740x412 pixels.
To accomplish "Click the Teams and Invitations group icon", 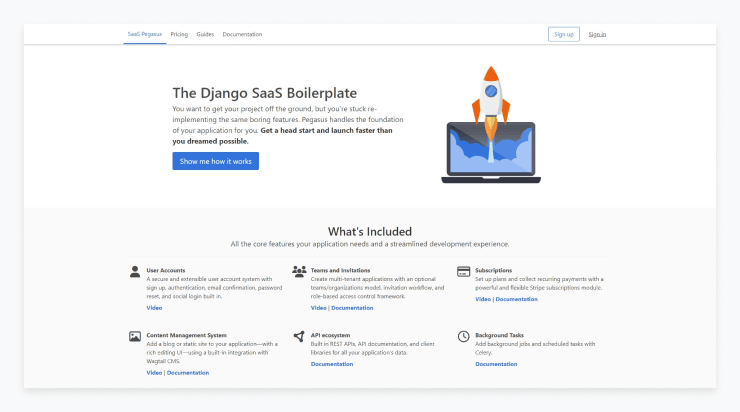I will pos(299,271).
